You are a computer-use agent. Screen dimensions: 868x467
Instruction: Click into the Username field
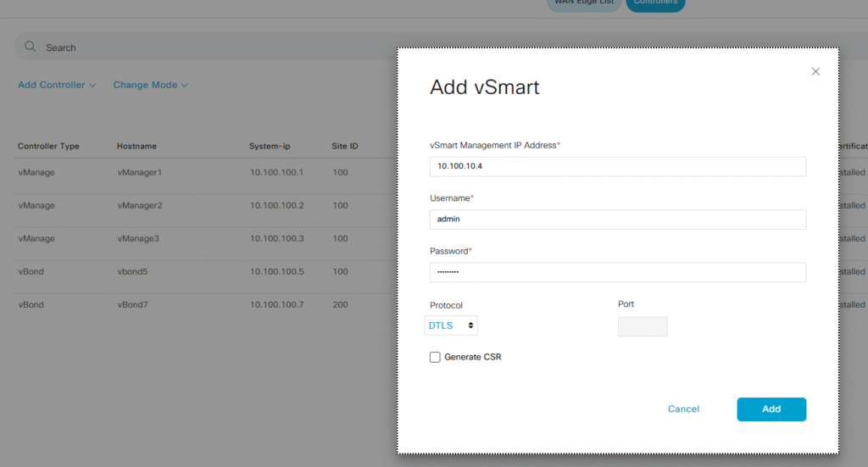617,219
